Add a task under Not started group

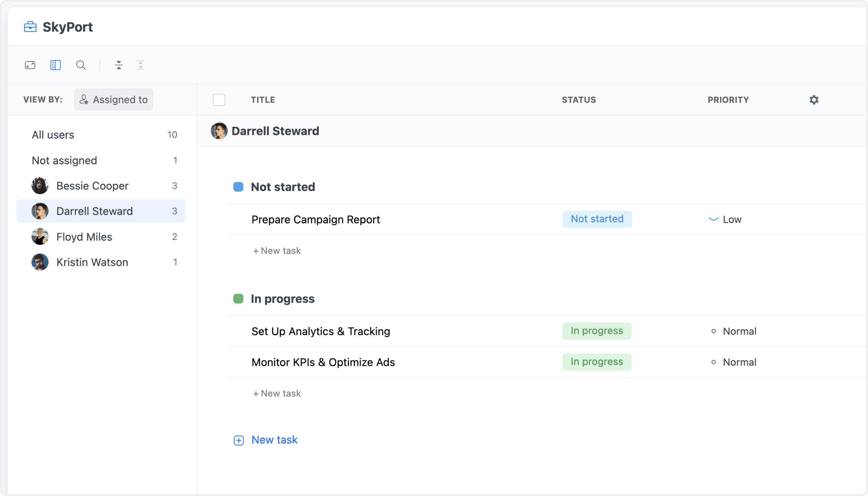(277, 250)
